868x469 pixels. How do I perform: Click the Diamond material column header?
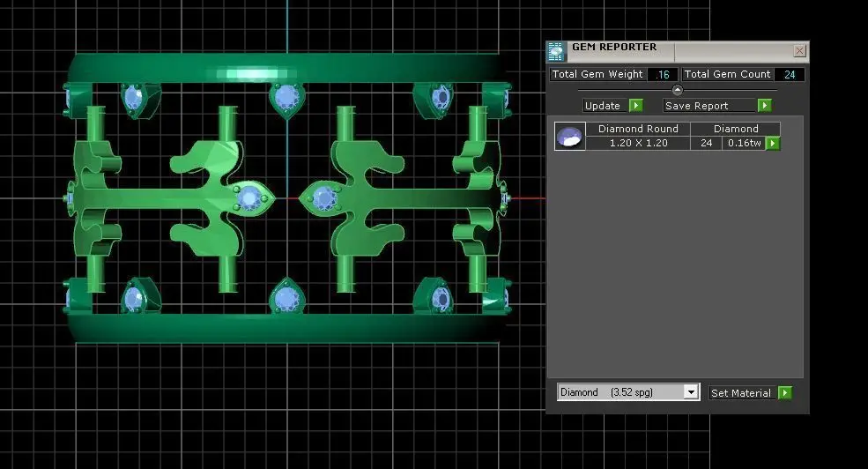coord(736,129)
